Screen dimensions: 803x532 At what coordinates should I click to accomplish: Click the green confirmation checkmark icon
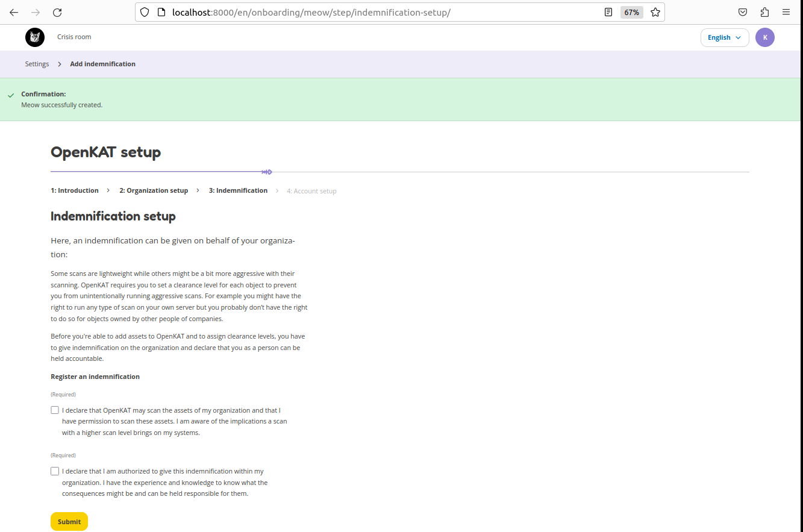pos(11,95)
